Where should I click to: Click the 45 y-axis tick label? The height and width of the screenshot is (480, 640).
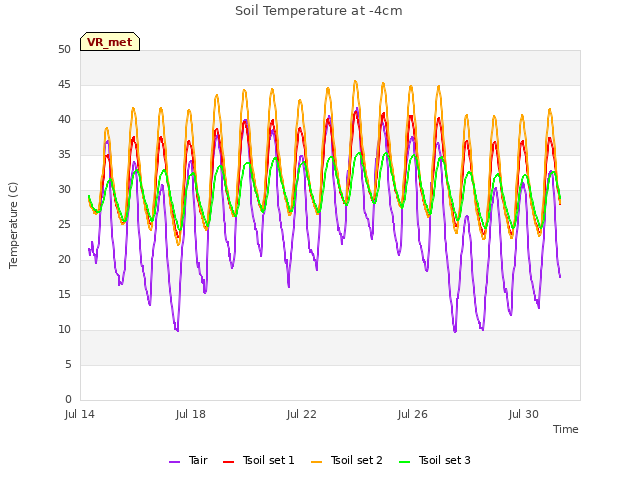click(64, 84)
